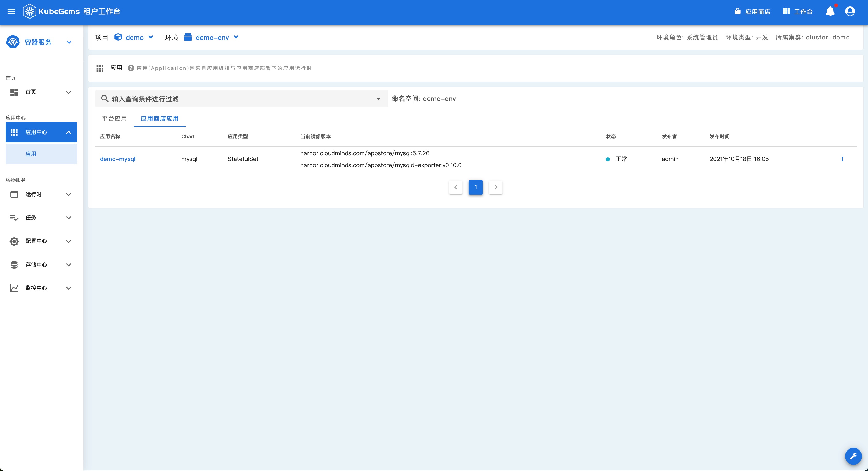Image resolution: width=868 pixels, height=471 pixels.
Task: Click the 应用中心 grid icon in sidebar
Action: click(x=14, y=132)
